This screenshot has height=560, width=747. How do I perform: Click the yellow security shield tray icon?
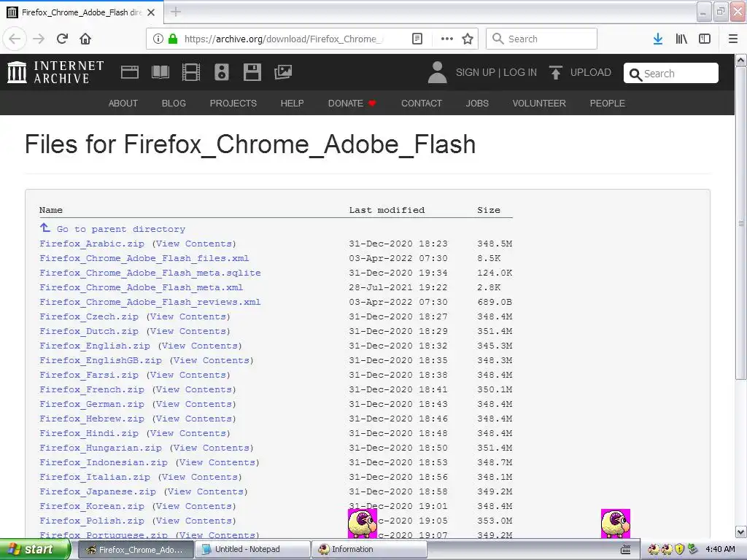(680, 549)
